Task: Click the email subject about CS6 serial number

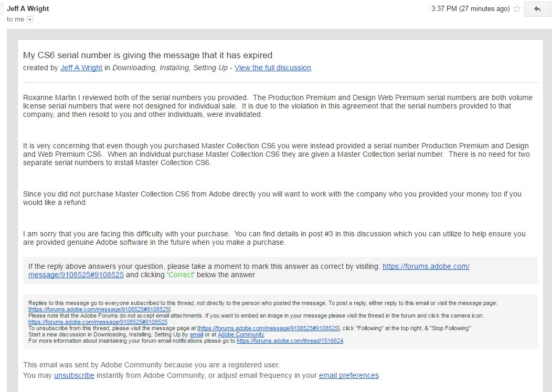Action: pyautogui.click(x=148, y=55)
